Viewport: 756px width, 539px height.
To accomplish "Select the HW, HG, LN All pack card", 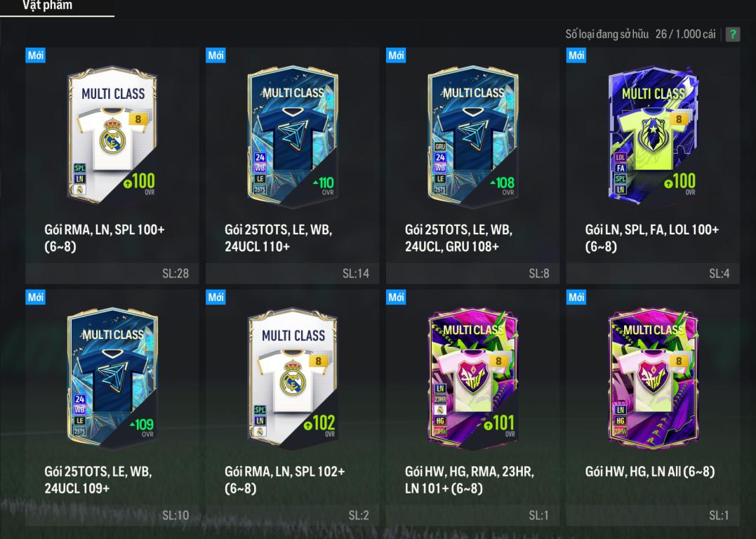I will pyautogui.click(x=653, y=407).
